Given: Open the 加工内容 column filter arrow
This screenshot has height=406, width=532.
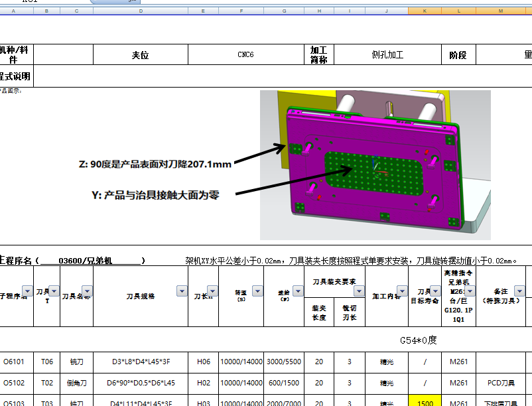Looking at the screenshot, I should (x=401, y=290).
